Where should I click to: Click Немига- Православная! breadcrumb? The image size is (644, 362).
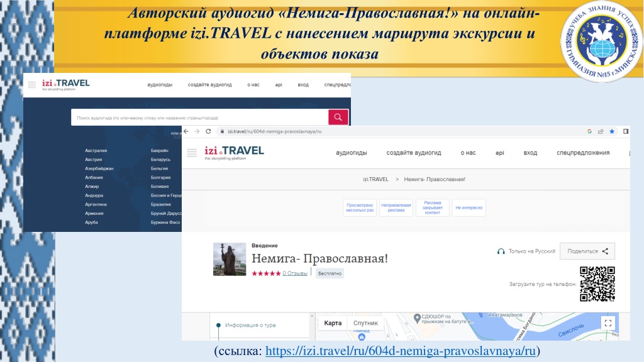click(435, 179)
